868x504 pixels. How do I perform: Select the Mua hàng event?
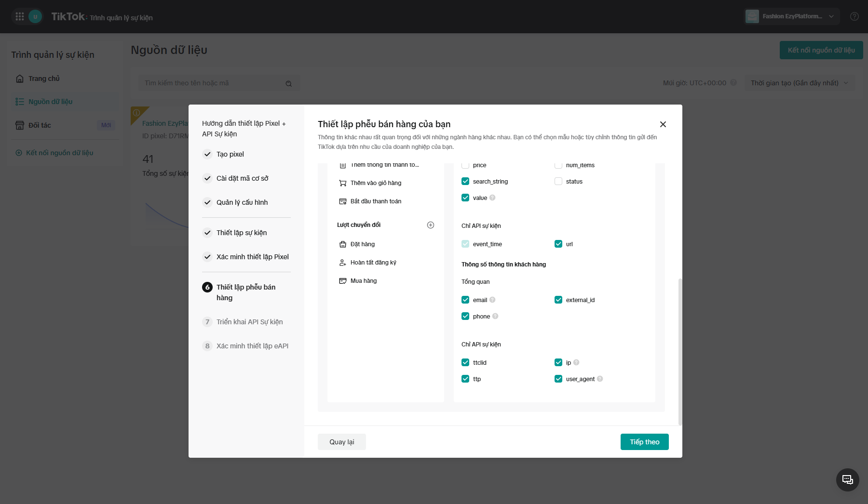pyautogui.click(x=364, y=281)
